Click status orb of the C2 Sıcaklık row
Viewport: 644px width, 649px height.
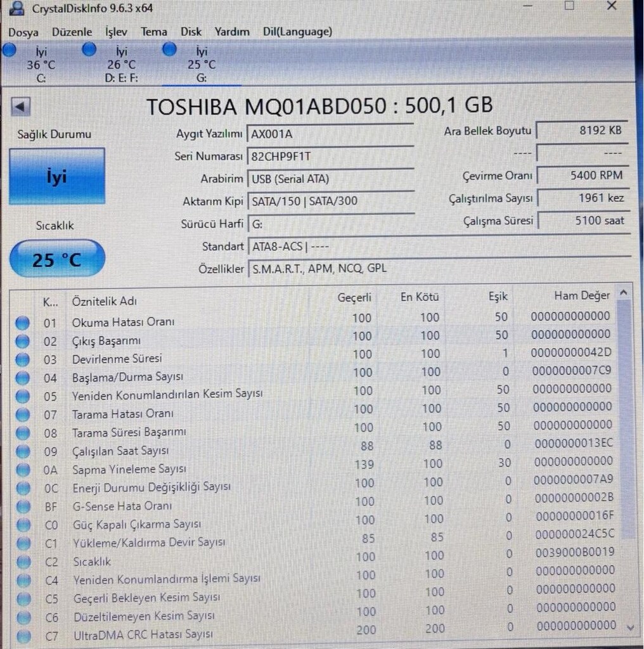click(23, 562)
